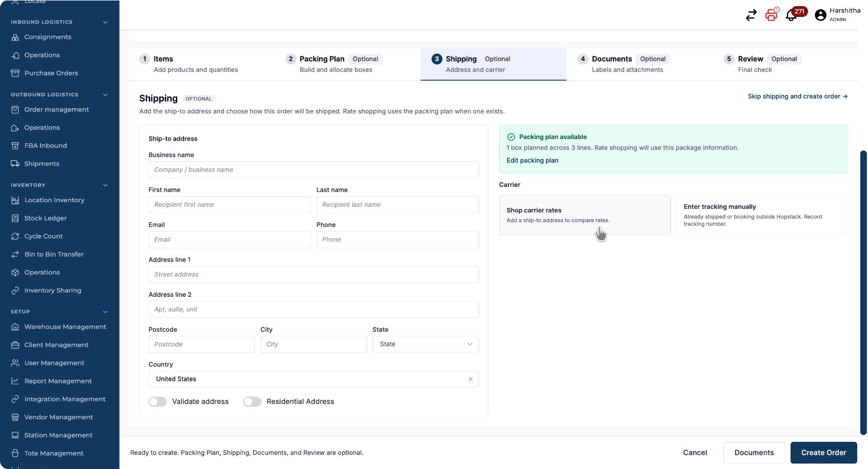Click the Shipments truck icon
Viewport: 868px width, 469px height.
[x=15, y=164]
